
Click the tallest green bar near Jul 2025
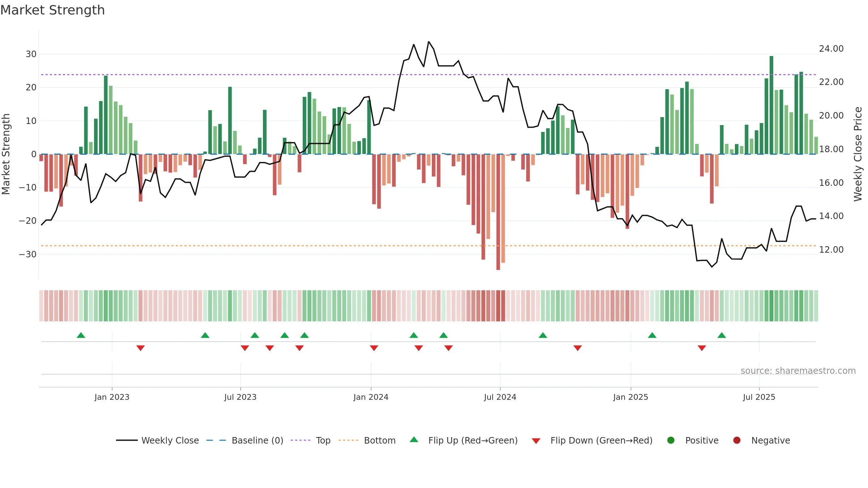click(x=771, y=105)
